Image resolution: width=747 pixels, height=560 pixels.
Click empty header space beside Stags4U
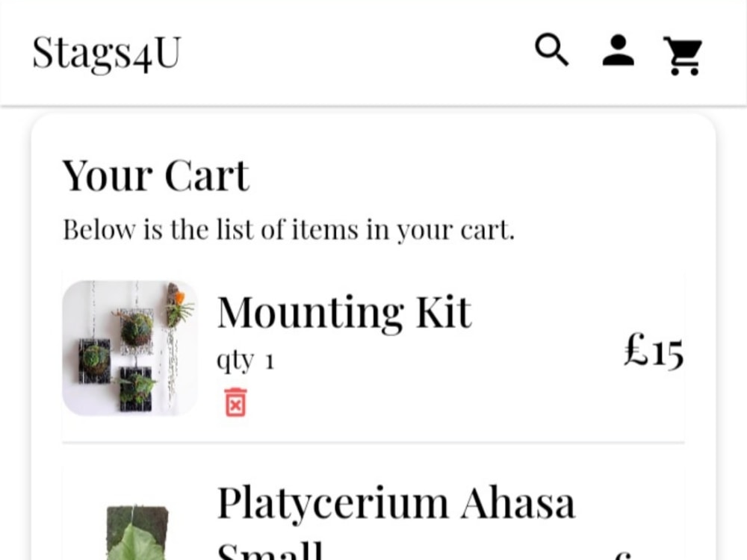click(x=357, y=52)
